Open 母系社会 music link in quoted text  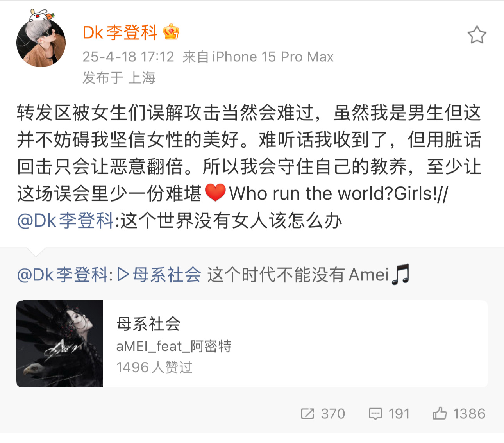pyautogui.click(x=167, y=275)
